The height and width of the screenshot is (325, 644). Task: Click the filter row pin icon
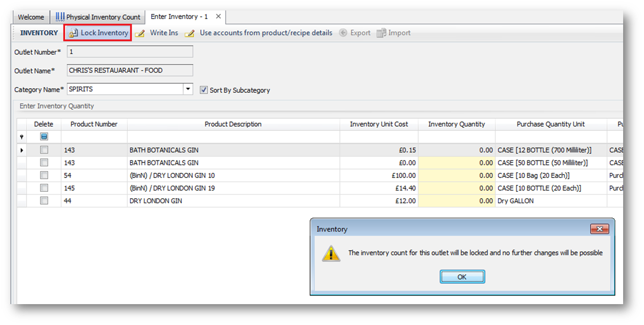coord(21,137)
